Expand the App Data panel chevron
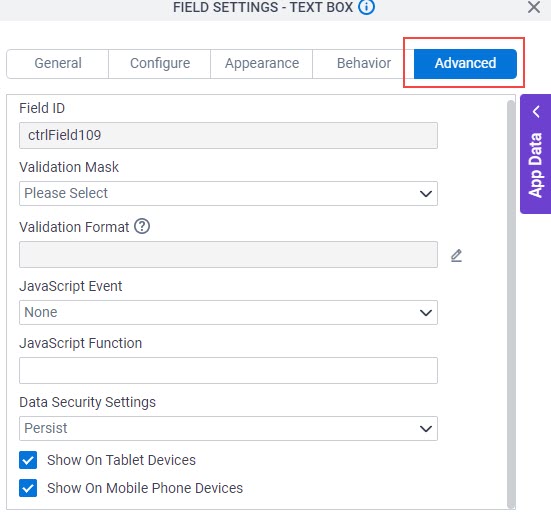This screenshot has width=551, height=525. point(536,112)
